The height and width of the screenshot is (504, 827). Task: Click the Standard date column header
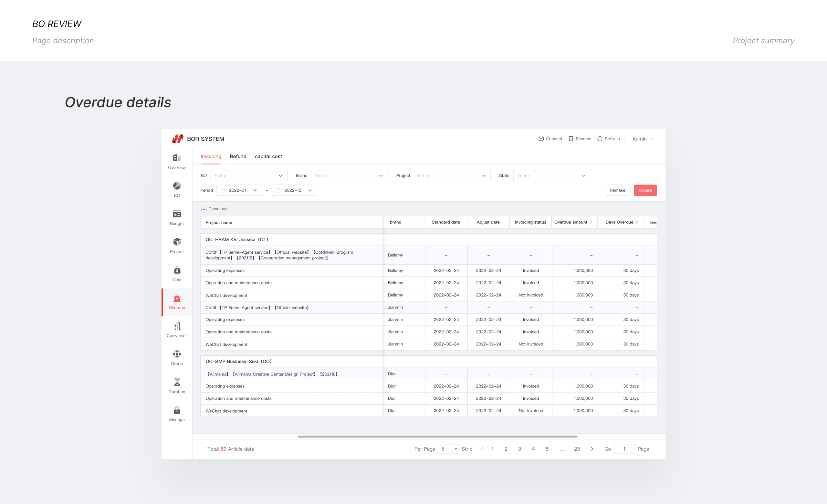click(446, 222)
